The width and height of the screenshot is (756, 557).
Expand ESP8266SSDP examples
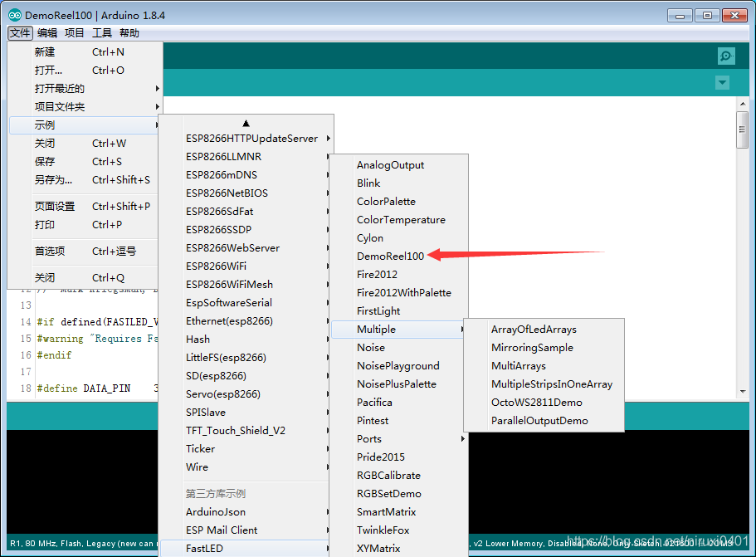point(246,230)
